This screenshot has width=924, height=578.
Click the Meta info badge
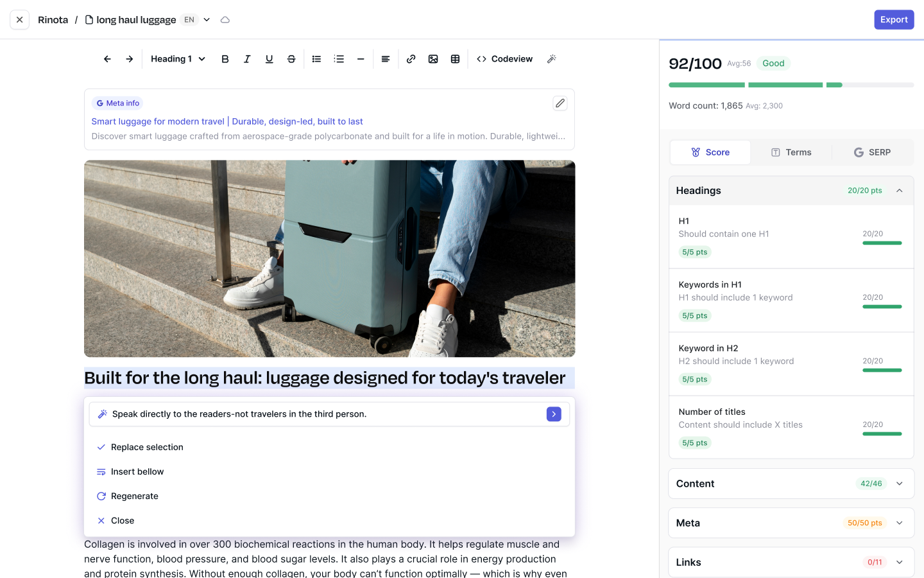pyautogui.click(x=117, y=103)
